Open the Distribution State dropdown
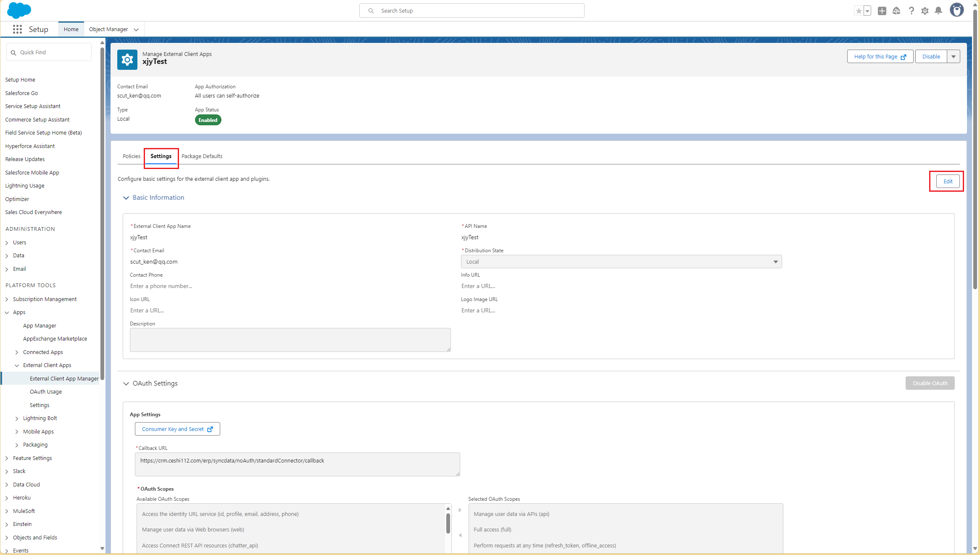The image size is (980, 555). [x=621, y=262]
